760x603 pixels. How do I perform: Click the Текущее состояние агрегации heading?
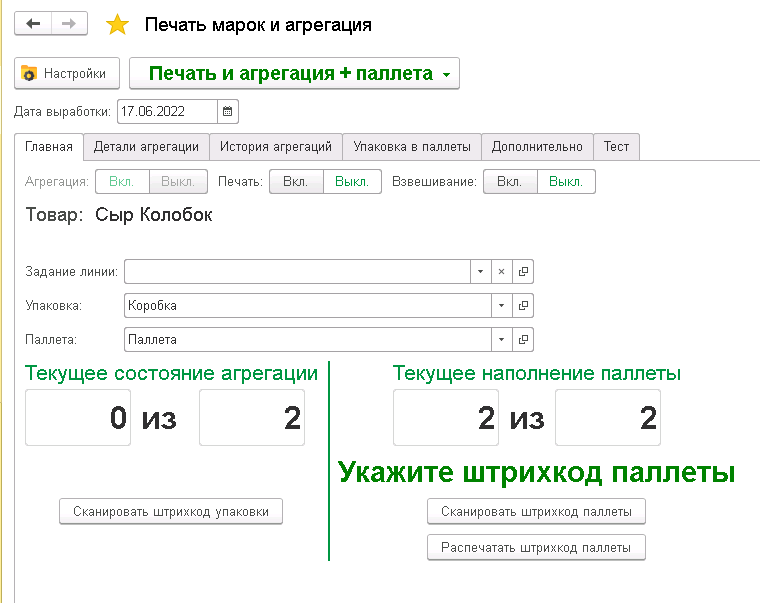coord(171,373)
